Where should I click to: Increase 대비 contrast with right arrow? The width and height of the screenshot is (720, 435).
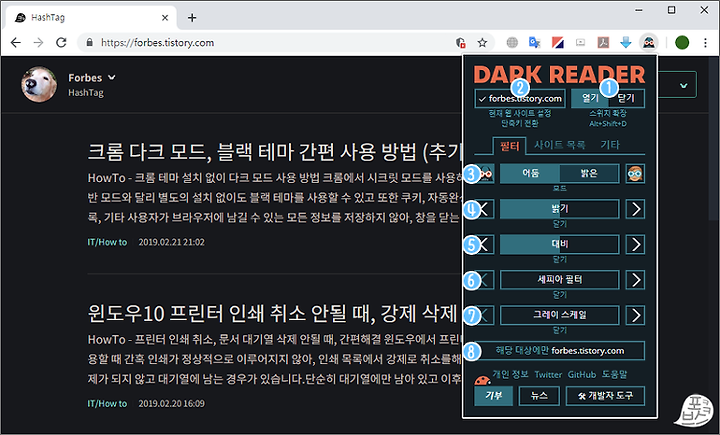tap(636, 244)
